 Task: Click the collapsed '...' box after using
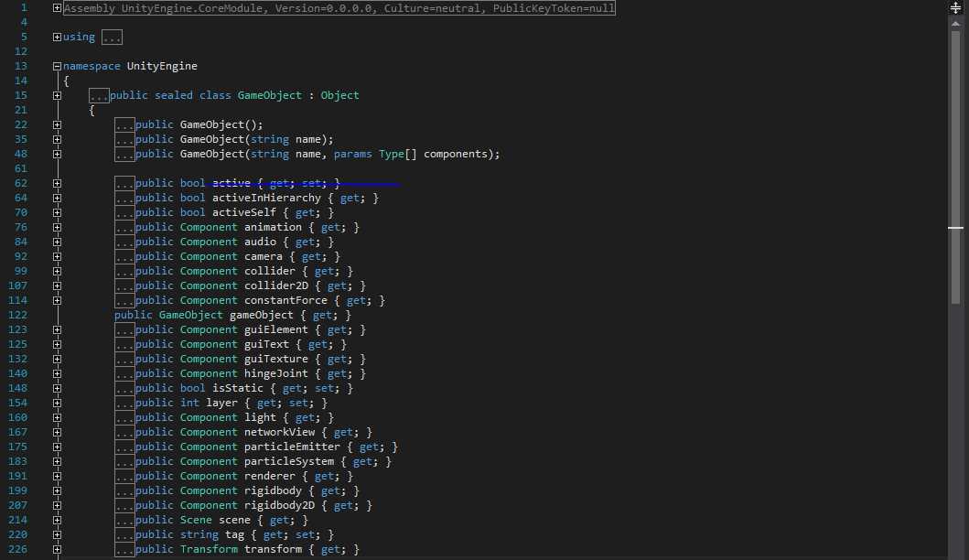112,38
